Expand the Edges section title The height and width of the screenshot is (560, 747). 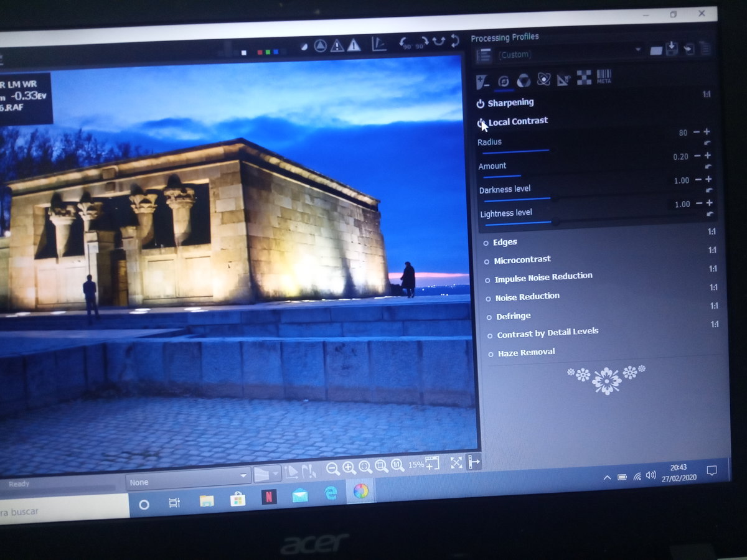[x=505, y=242]
